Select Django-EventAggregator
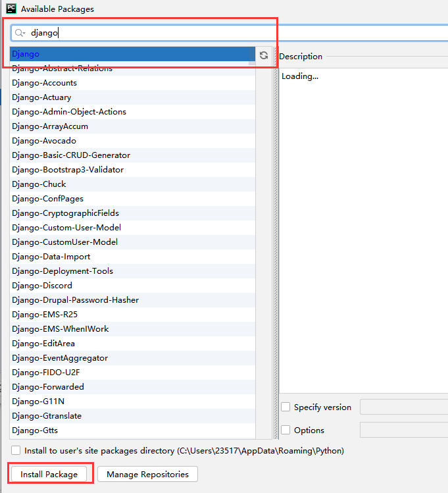 pyautogui.click(x=133, y=358)
